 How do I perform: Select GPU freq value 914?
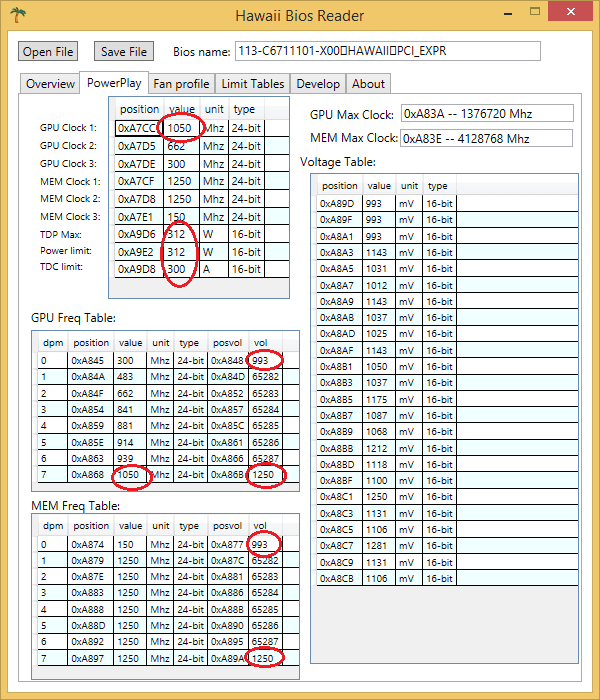point(130,442)
